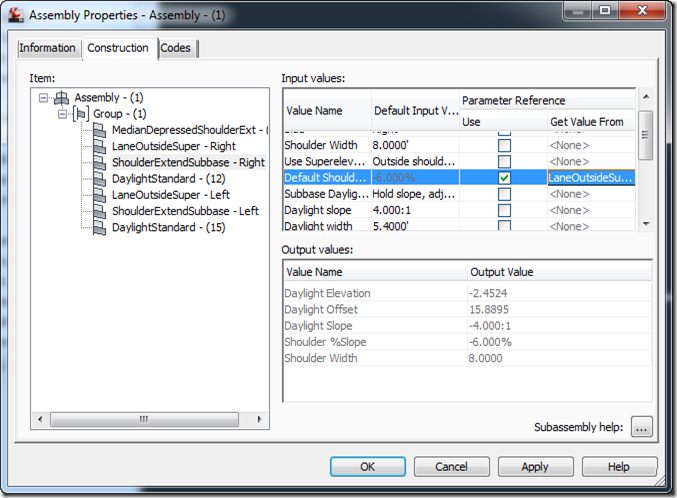Open Get Value From for Subbase Daylight row
Viewport: 677px width, 498px height.
[x=591, y=194]
